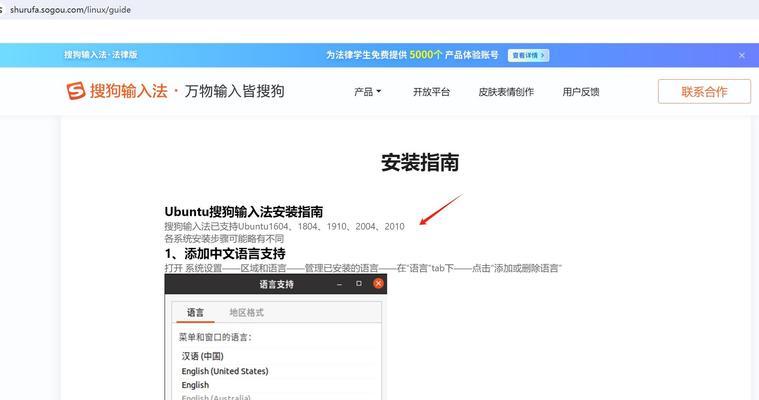Click text listing supported Ubuntu1604 versions
Screen dimensions: 759x400
point(284,226)
